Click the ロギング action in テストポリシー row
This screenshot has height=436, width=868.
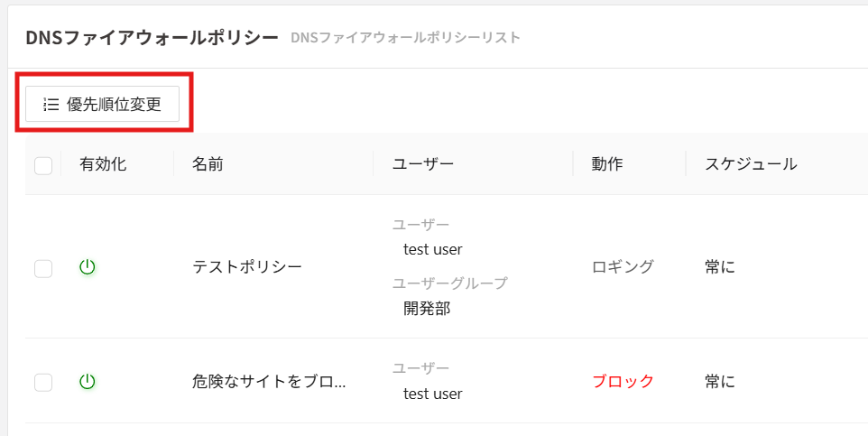pos(623,266)
